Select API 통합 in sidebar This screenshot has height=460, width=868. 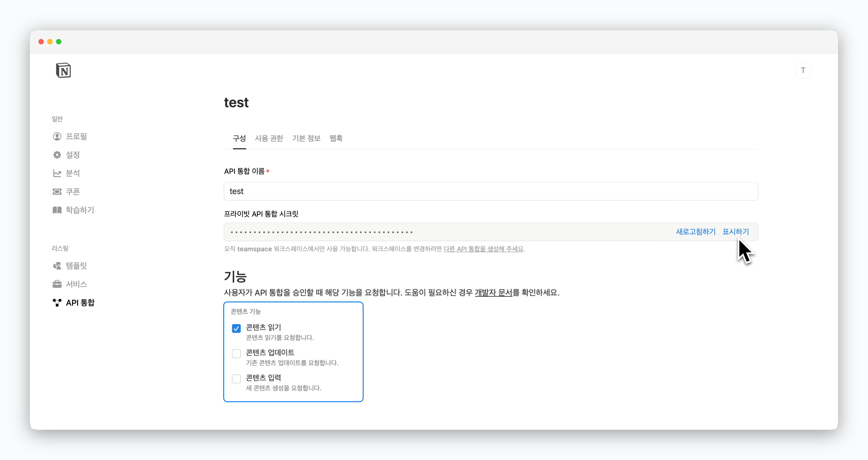[80, 303]
